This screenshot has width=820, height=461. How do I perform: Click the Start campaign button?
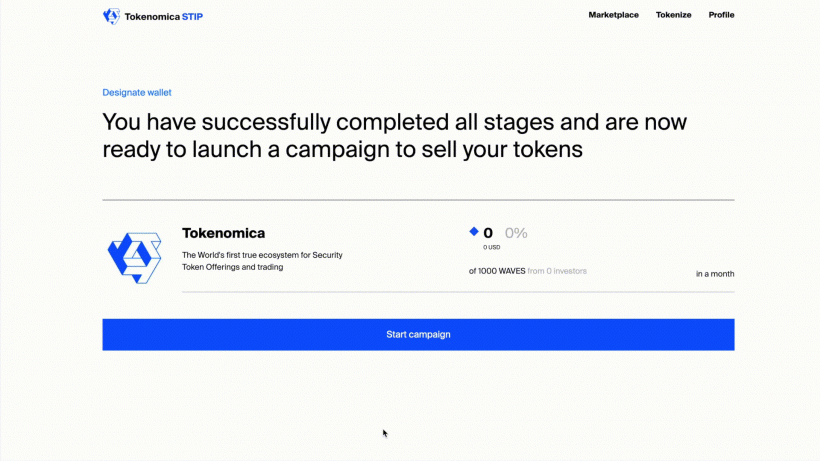[418, 335]
